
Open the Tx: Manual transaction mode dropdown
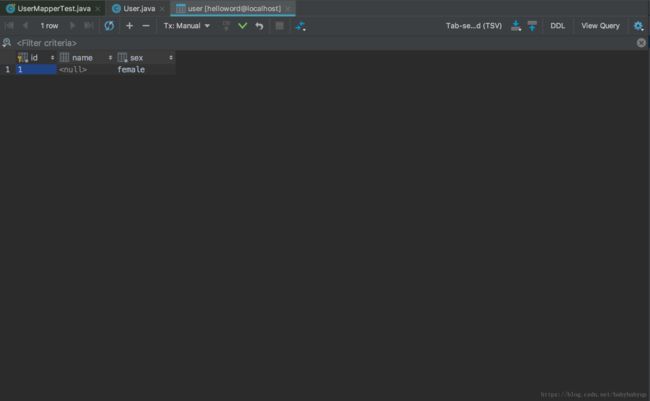(187, 26)
